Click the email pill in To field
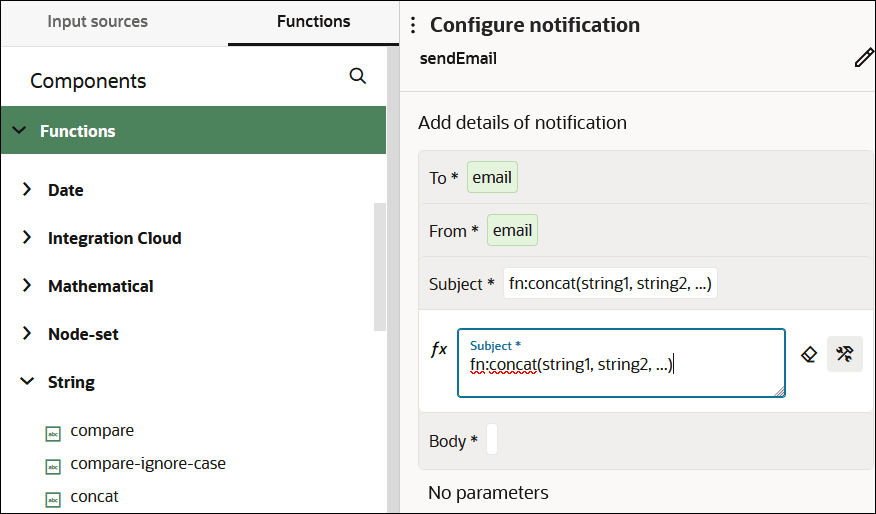Image resolution: width=876 pixels, height=514 pixels. tap(492, 178)
